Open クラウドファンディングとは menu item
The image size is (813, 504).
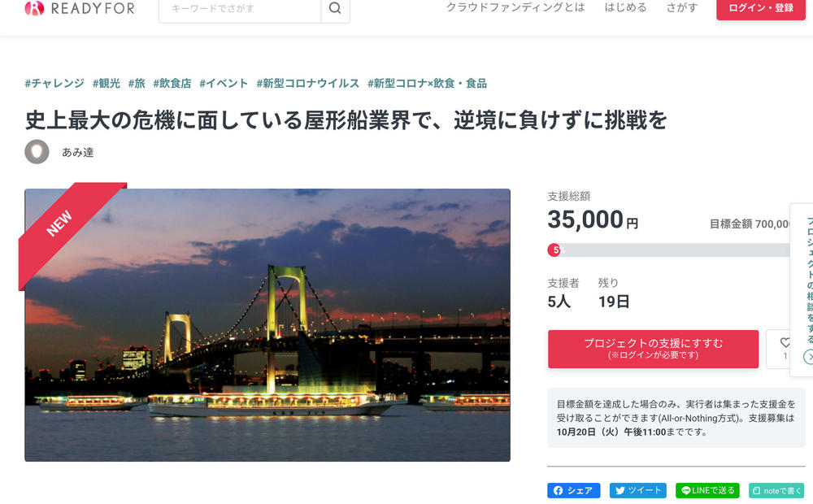point(515,8)
